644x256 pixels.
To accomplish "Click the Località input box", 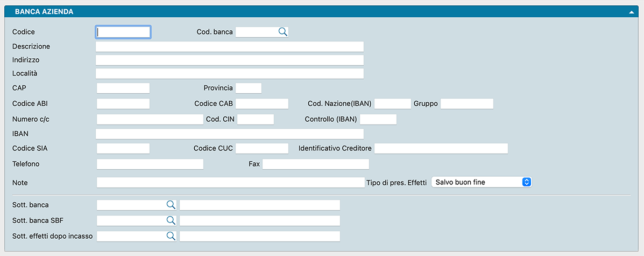I will 229,73.
